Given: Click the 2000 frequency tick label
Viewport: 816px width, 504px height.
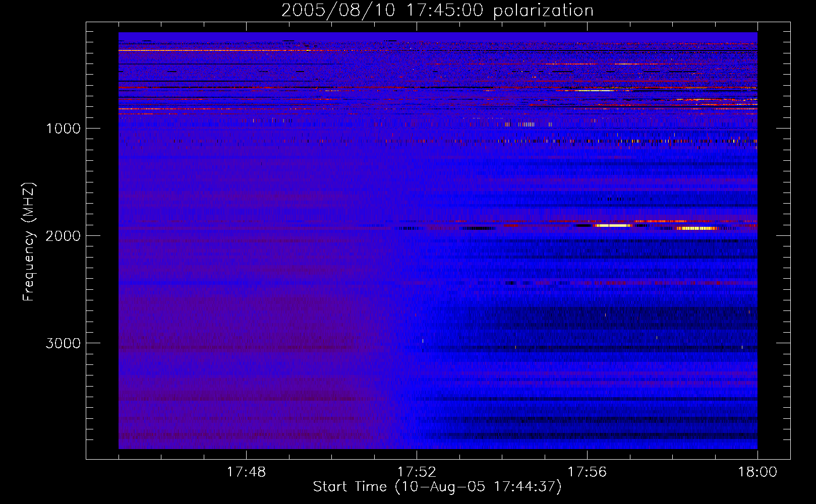Looking at the screenshot, I should [63, 236].
